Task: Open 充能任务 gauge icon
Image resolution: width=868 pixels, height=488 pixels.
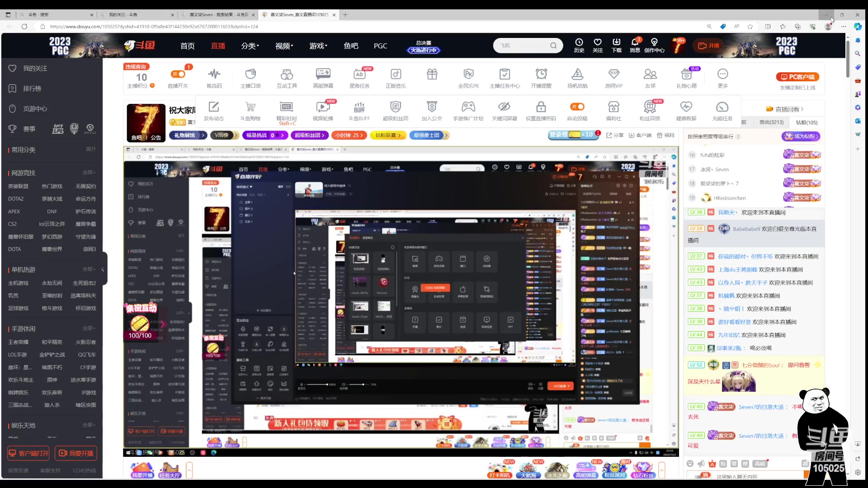Action: [722, 111]
